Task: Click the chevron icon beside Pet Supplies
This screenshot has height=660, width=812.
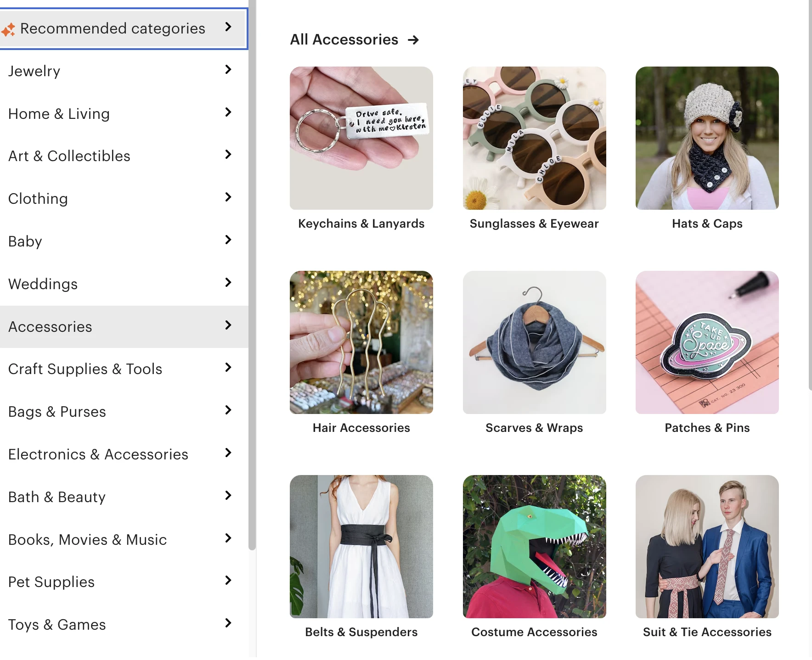Action: tap(228, 581)
